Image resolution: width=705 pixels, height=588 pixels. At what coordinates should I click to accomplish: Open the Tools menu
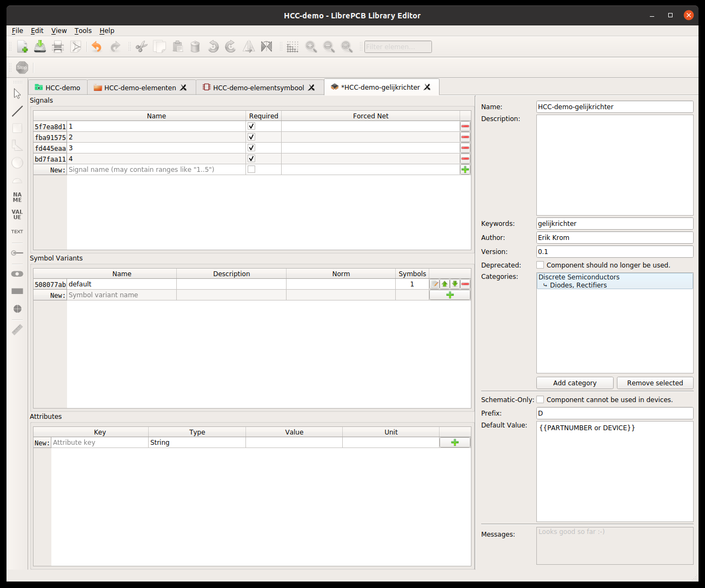[x=83, y=31]
